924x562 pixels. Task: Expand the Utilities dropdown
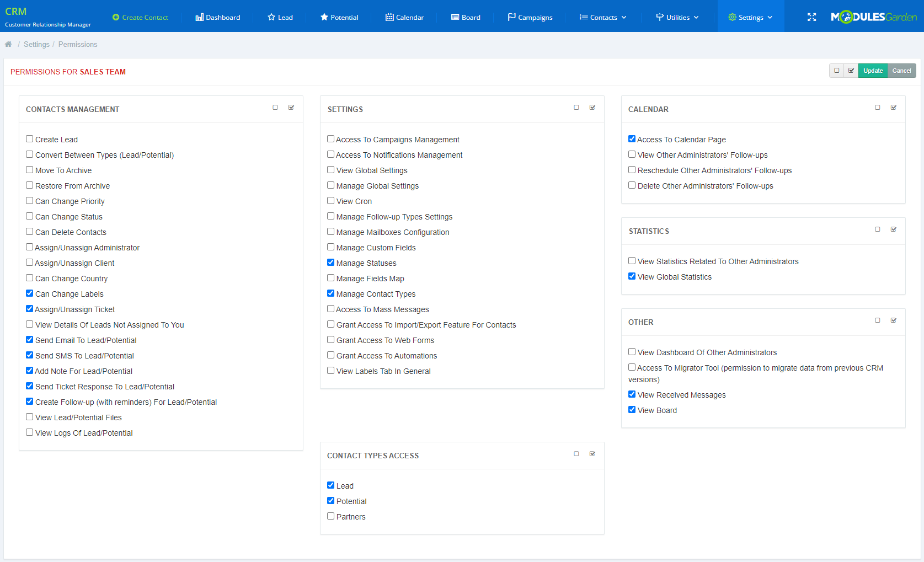pos(677,17)
